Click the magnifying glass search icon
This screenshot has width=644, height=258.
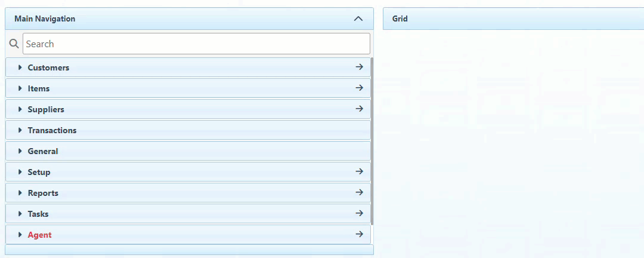point(14,44)
